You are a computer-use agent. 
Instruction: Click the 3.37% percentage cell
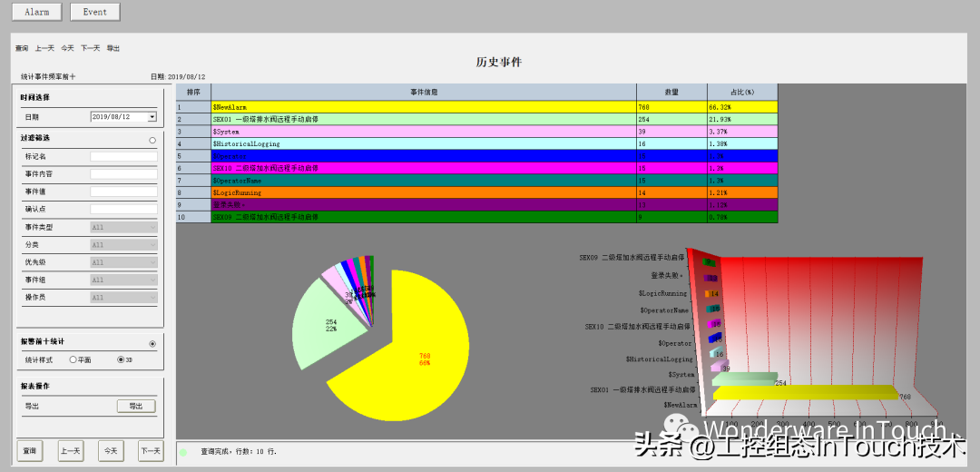coord(742,132)
